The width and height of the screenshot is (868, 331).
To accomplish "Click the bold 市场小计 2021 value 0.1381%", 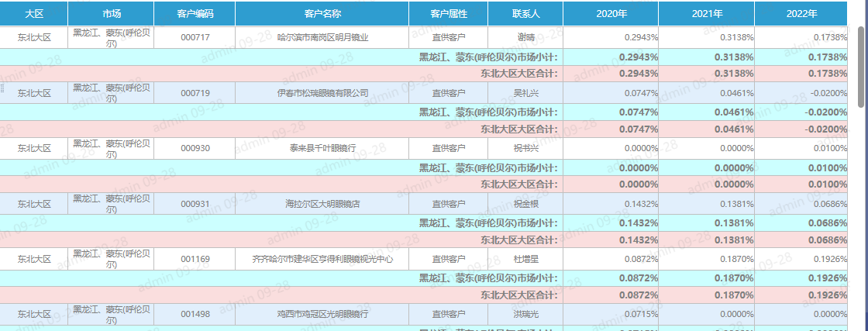I will click(734, 223).
